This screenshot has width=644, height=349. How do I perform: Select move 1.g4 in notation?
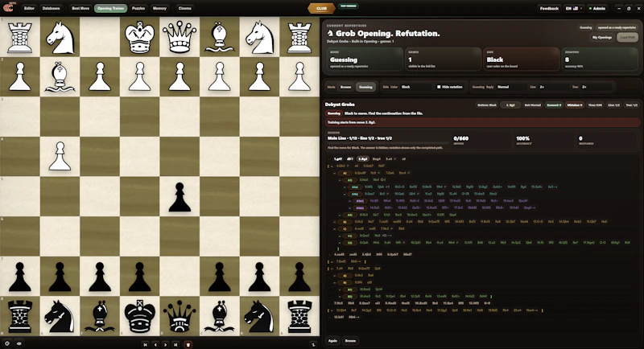[x=338, y=158]
